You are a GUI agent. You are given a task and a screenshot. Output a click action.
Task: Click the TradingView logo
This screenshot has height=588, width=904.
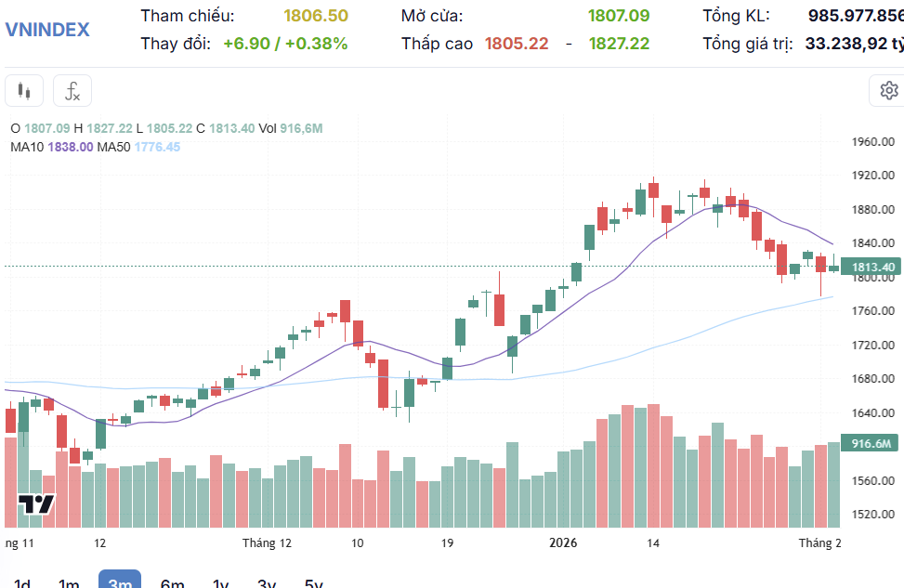pyautogui.click(x=37, y=504)
